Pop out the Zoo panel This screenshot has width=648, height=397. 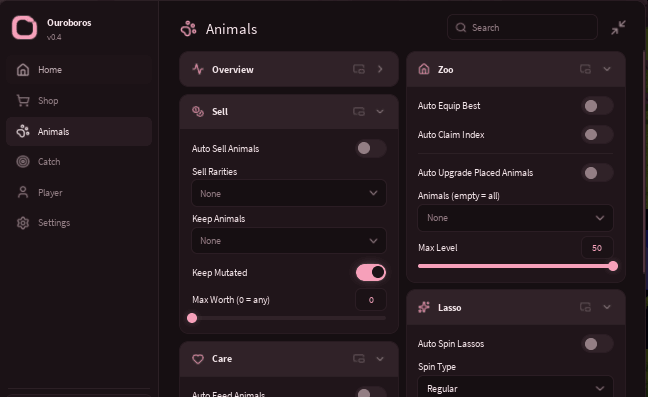tap(585, 69)
